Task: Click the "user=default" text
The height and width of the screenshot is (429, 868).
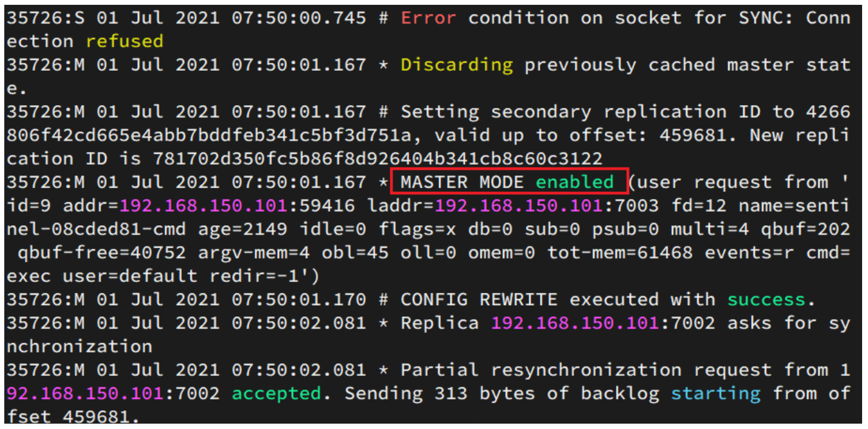Action: 130,276
